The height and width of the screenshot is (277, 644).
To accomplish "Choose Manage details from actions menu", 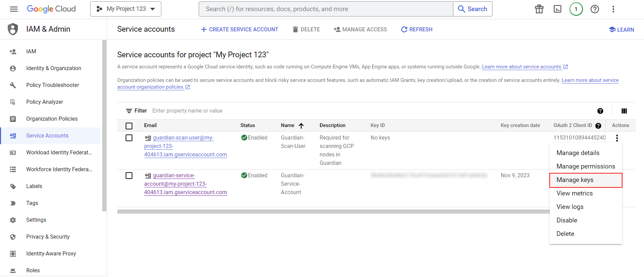I will (586, 153).
